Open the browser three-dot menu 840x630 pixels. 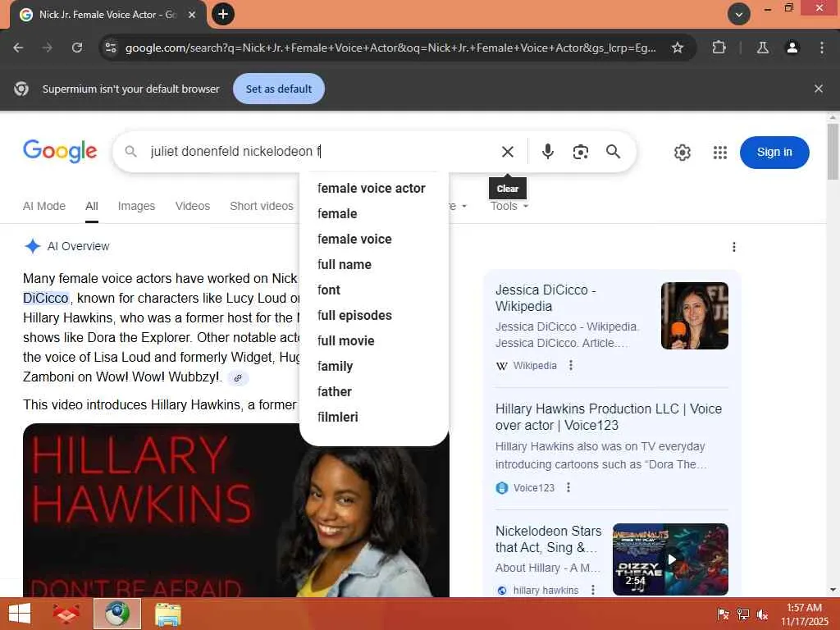pyautogui.click(x=822, y=48)
